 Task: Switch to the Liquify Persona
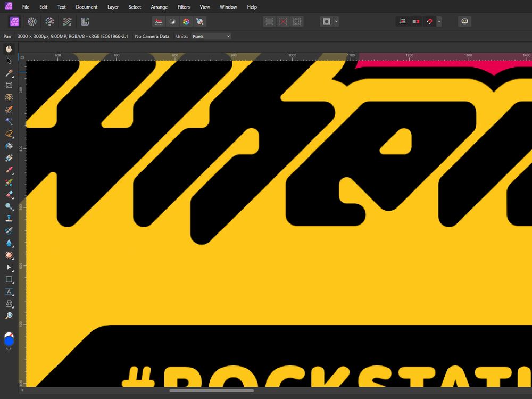(32, 22)
